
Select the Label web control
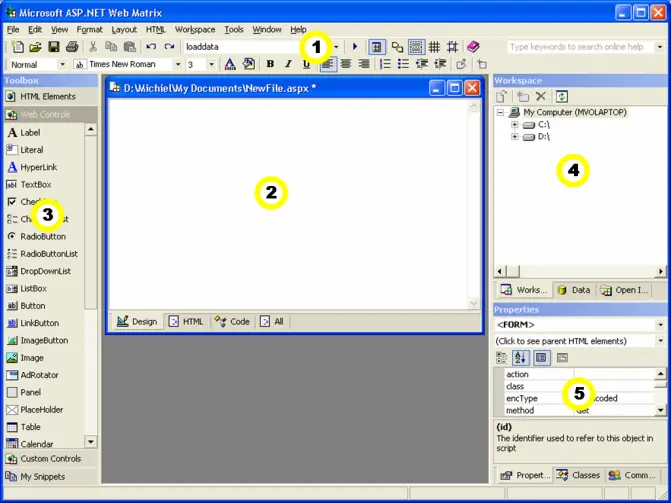point(44,133)
